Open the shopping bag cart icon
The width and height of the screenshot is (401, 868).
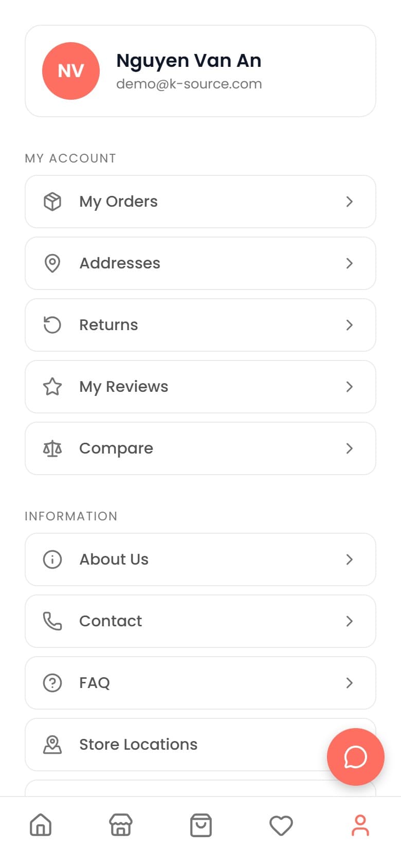tap(201, 825)
